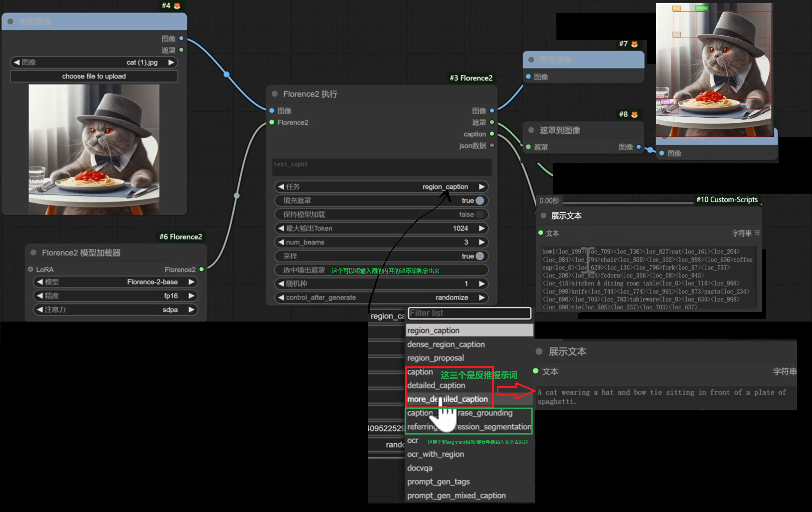Click the num_beams value stepper
The height and width of the screenshot is (512, 812).
(381, 242)
